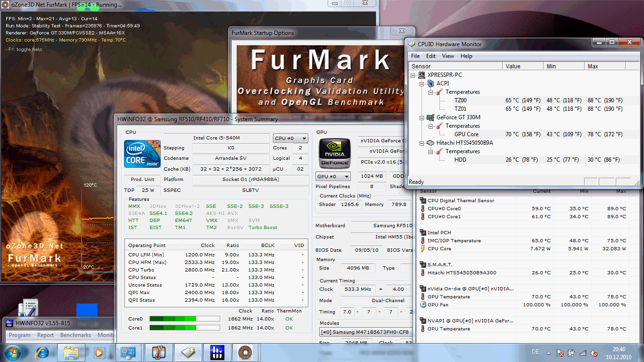Collapse Temperatures node under ACPI
The height and width of the screenshot is (362, 644).
click(431, 92)
